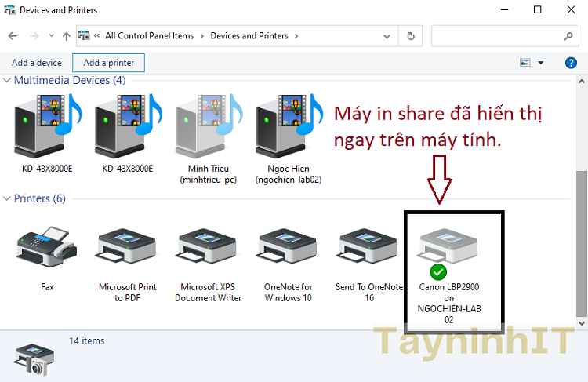Click the search box field
This screenshot has height=382, width=588.
(x=498, y=36)
